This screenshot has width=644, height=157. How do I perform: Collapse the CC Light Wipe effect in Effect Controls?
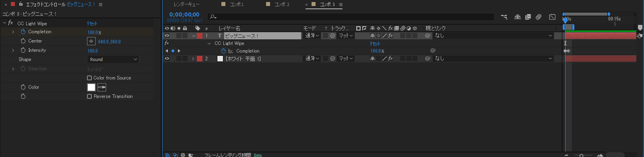point(4,23)
